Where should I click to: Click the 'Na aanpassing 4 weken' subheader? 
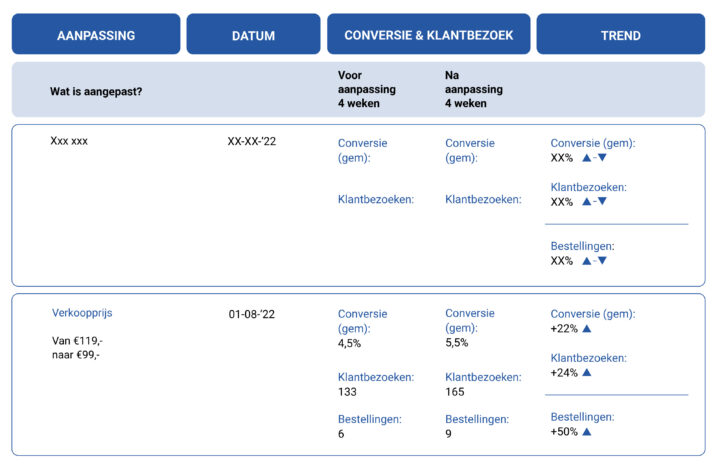(473, 89)
